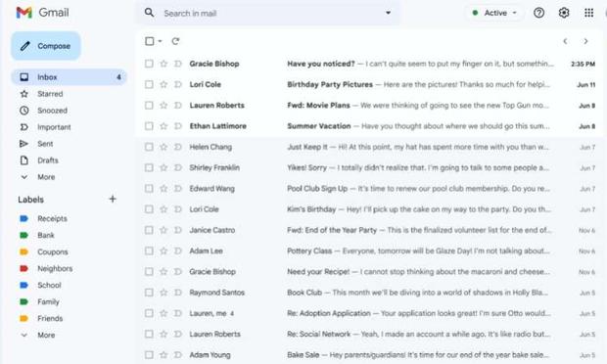Star the Summer Vacation email

pyautogui.click(x=163, y=126)
